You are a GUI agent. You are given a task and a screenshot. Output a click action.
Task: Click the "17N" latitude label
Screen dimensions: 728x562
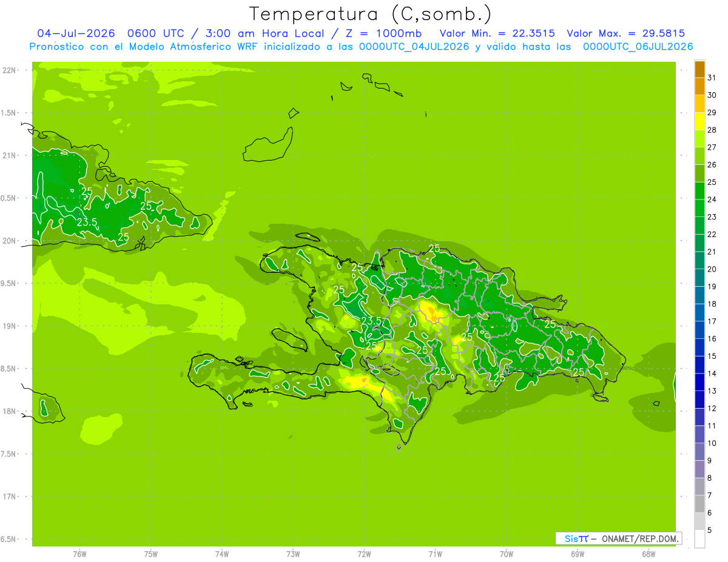(x=10, y=497)
